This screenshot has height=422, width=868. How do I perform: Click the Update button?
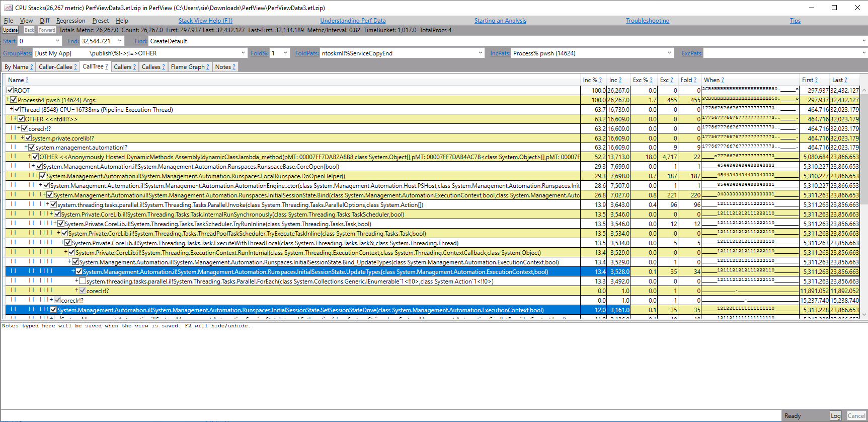11,30
